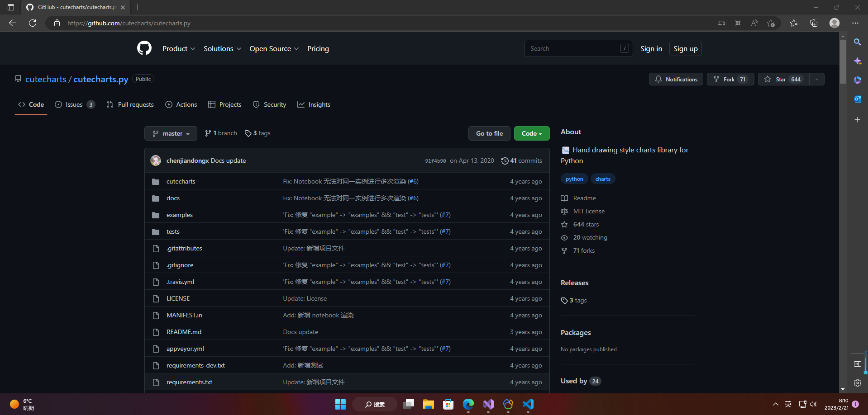Open Collections in Edge toolbar
The image size is (868, 415).
814,23
